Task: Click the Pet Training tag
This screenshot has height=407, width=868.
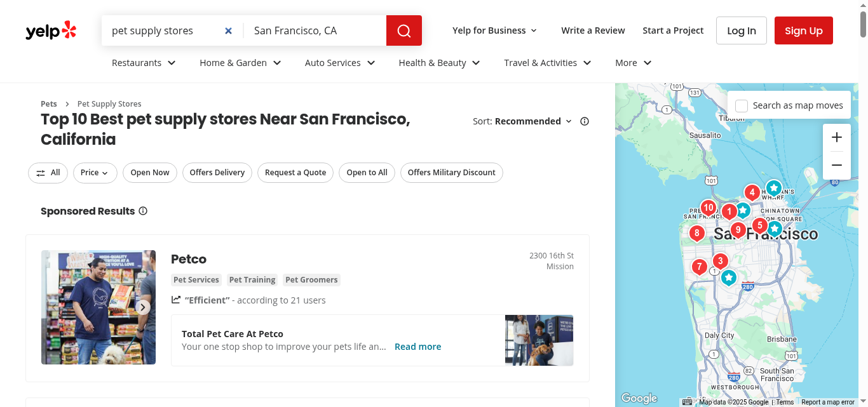Action: 252,280
